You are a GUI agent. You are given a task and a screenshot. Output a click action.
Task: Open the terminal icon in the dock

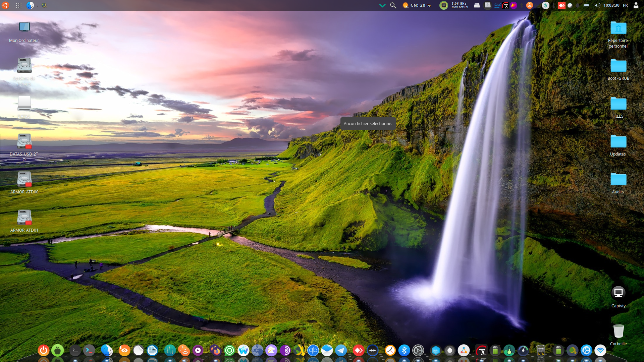click(75, 351)
